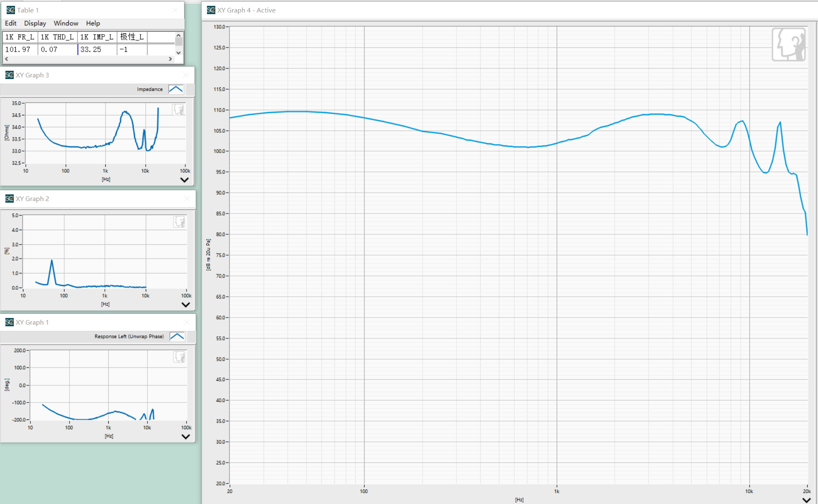
Task: Click the Impedance legend label
Action: 150,89
